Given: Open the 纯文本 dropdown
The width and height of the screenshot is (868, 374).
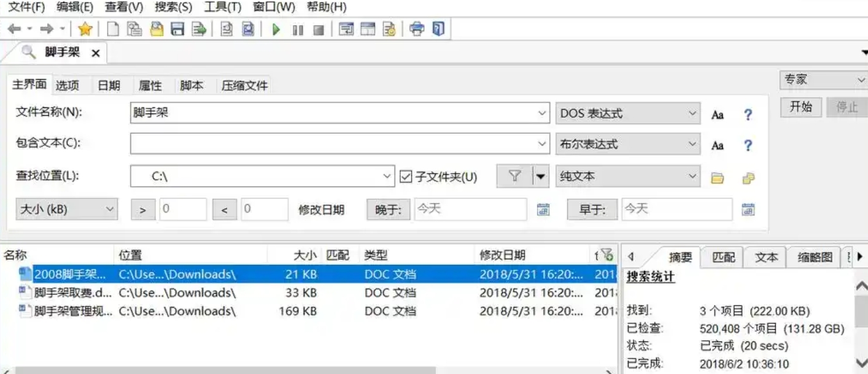Looking at the screenshot, I should pos(692,177).
